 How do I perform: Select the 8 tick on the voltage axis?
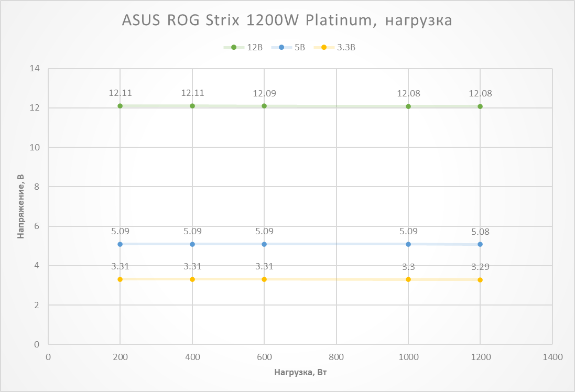click(37, 187)
